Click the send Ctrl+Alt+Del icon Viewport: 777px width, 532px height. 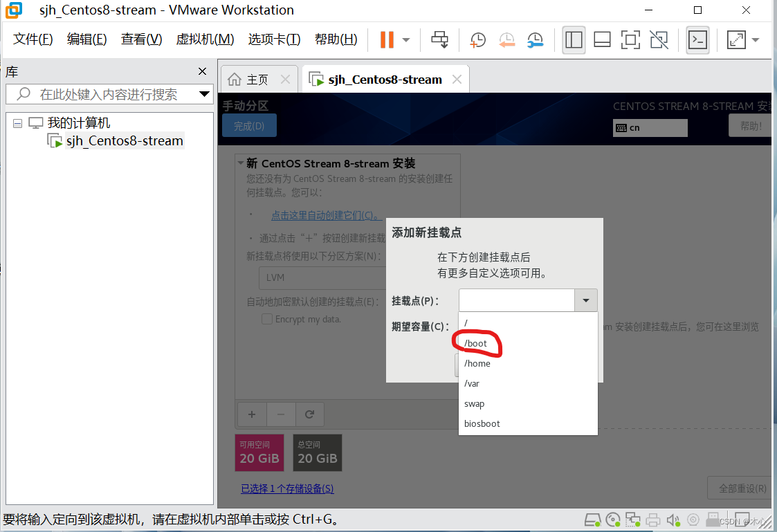click(439, 39)
